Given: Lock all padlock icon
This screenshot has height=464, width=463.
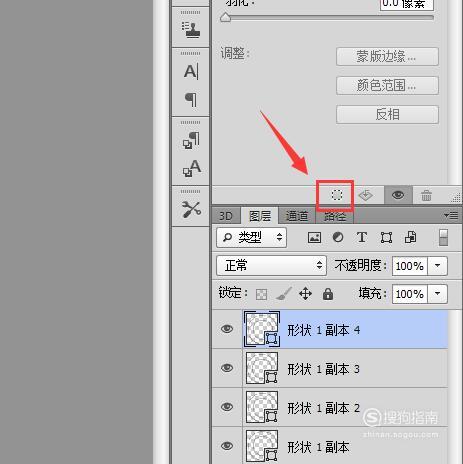Looking at the screenshot, I should pos(328,294).
